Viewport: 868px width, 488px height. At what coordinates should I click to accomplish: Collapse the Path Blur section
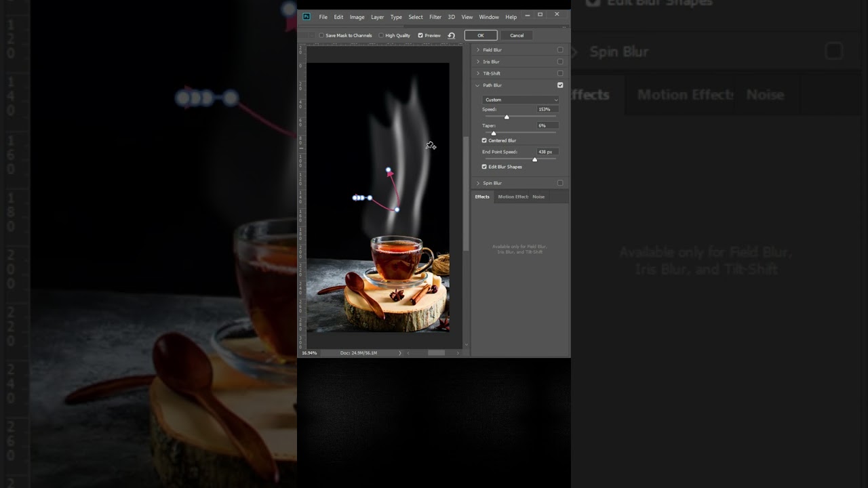point(478,85)
